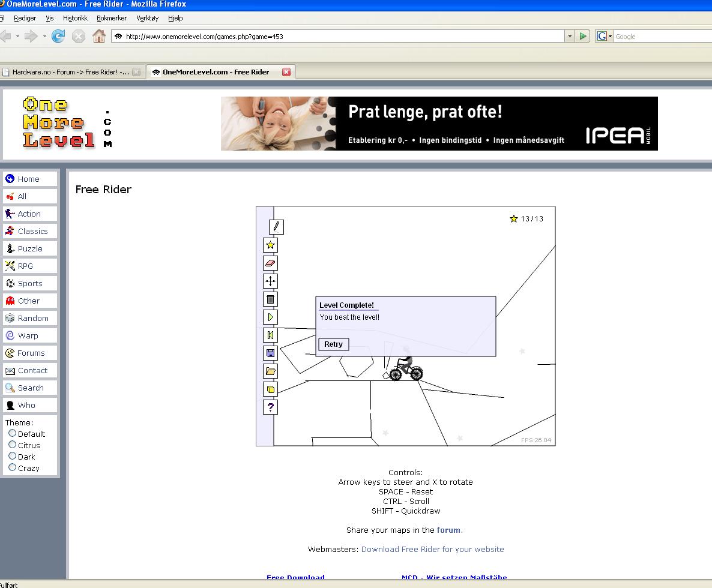Open the Contact sidebar link
This screenshot has width=712, height=588.
coord(30,370)
